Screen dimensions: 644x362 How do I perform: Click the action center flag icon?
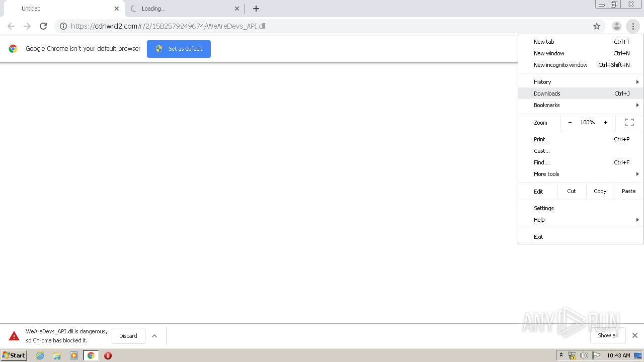click(596, 355)
